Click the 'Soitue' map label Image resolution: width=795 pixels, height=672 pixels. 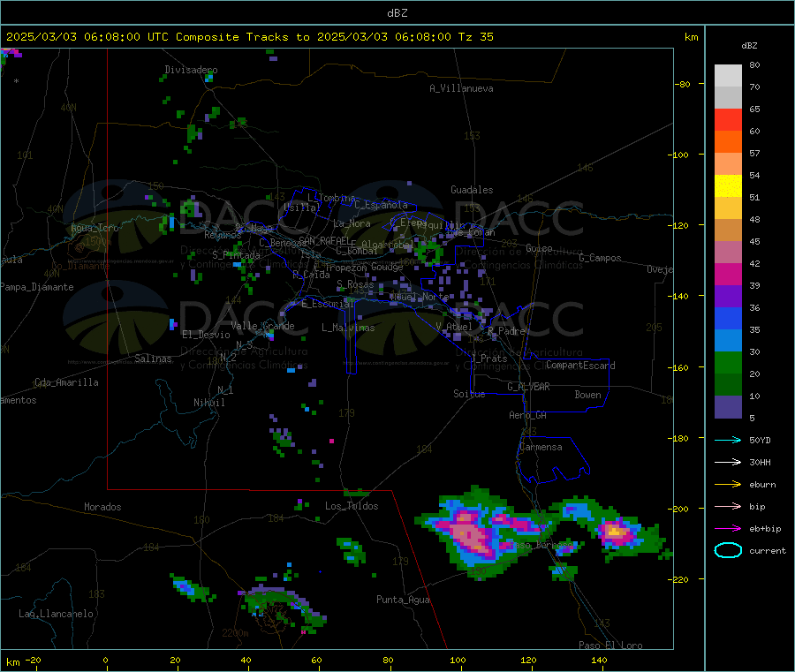469,394
